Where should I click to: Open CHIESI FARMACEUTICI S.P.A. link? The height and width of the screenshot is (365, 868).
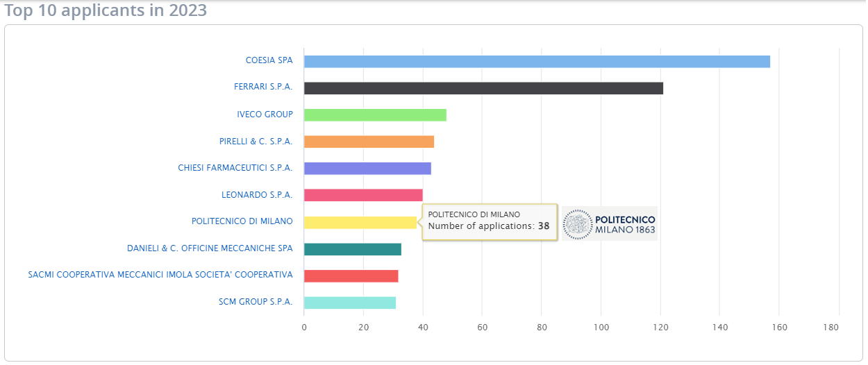click(235, 168)
